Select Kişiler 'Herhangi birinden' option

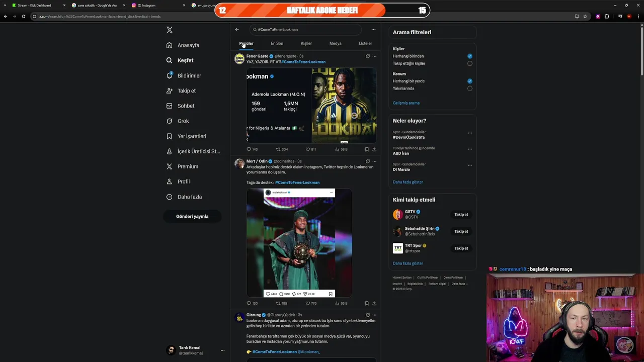[469, 56]
